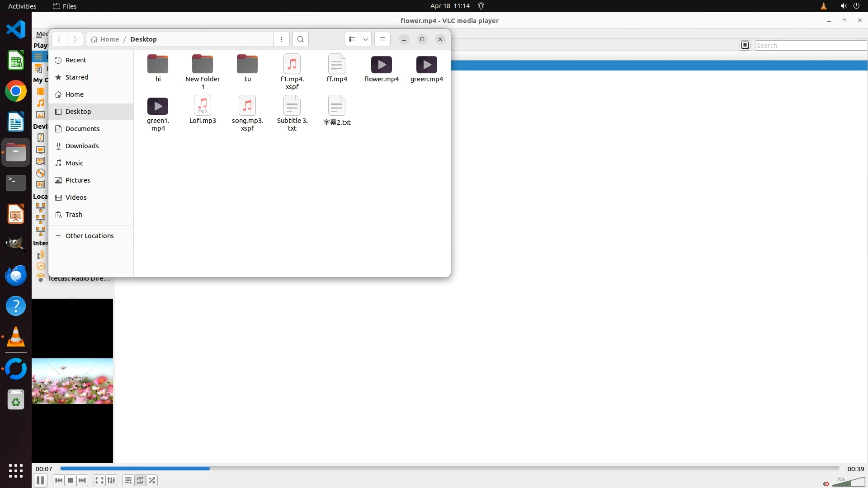Toggle fullscreen video mode
868x488 pixels.
(99, 480)
